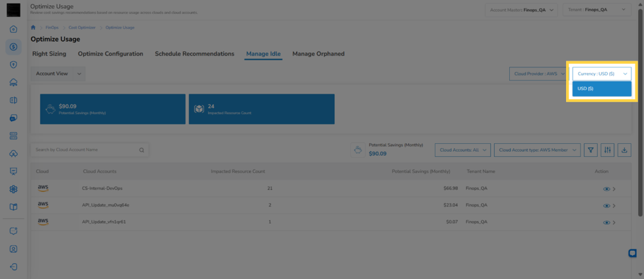
Task: Click the $66.98 savings value
Action: pos(452,189)
